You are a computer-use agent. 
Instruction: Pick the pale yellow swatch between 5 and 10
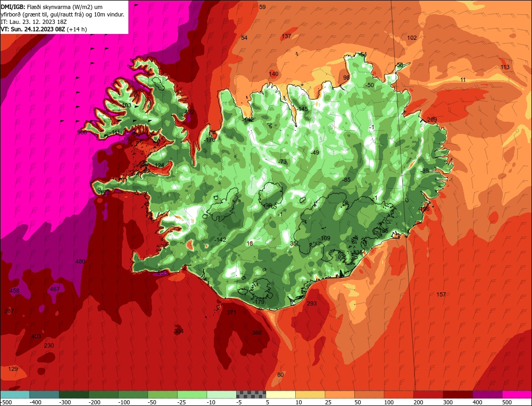(280, 394)
